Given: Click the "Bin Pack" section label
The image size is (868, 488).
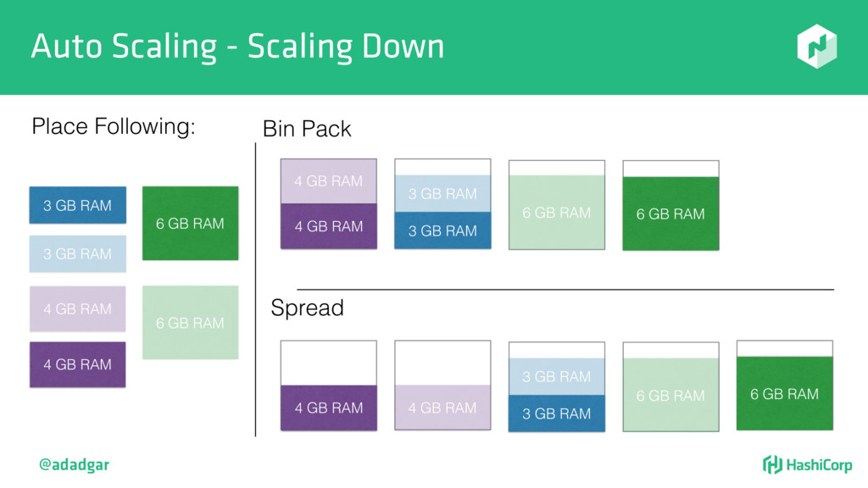Looking at the screenshot, I should tap(306, 130).
